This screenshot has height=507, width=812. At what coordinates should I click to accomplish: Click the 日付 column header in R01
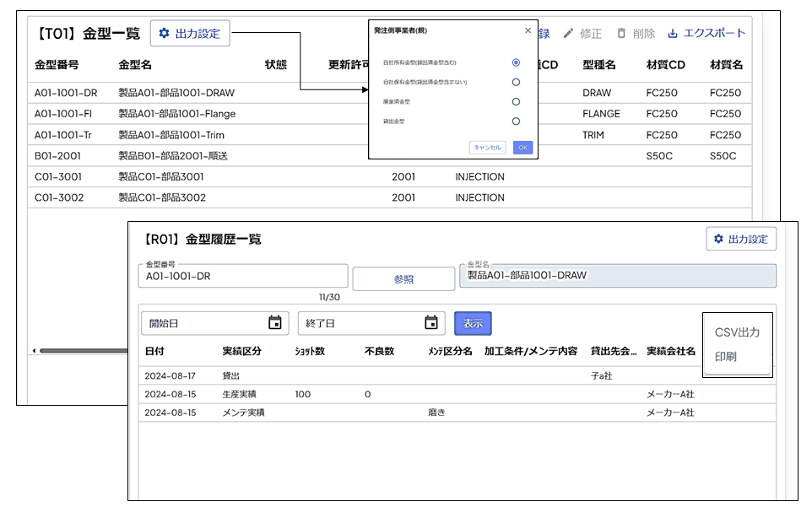tap(154, 351)
